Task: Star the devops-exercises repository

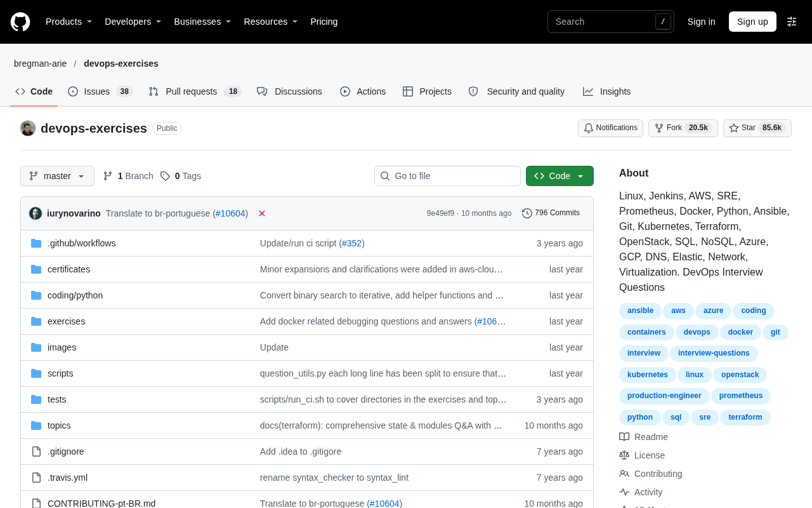Action: (757, 128)
